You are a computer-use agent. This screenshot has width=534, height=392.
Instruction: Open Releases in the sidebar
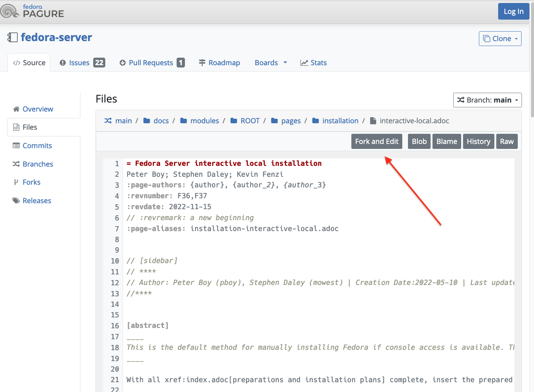[37, 201]
